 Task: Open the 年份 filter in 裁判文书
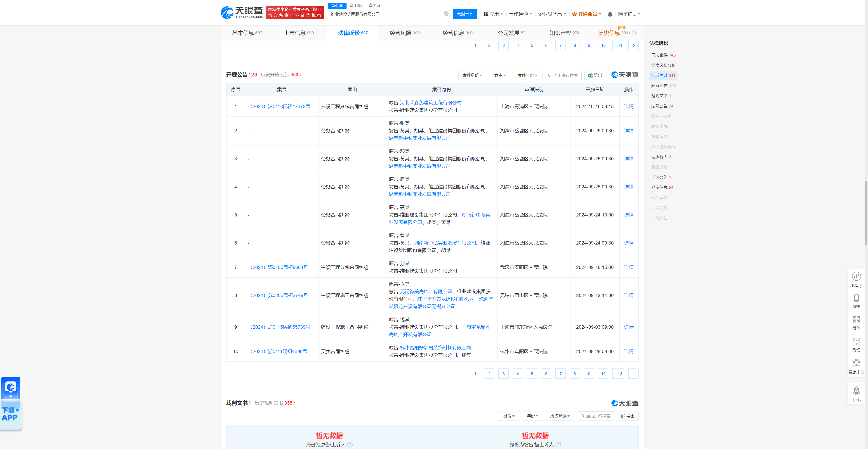point(533,416)
